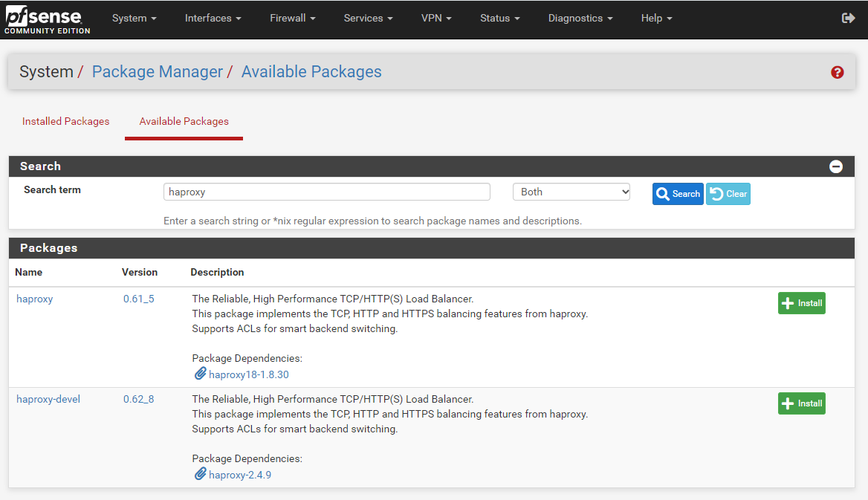
Task: Click the Search term input field
Action: 326,192
